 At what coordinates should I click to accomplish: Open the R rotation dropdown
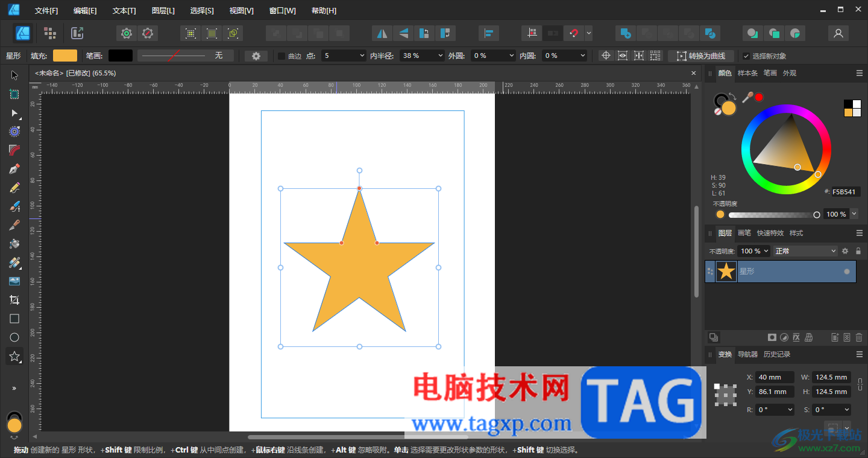(x=775, y=410)
